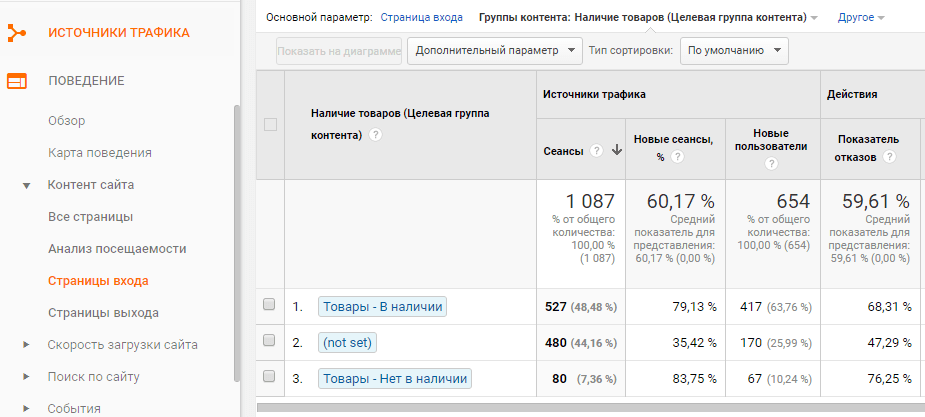The image size is (925, 417).
Task: Open the Источники трафика section icon
Action: (x=17, y=33)
